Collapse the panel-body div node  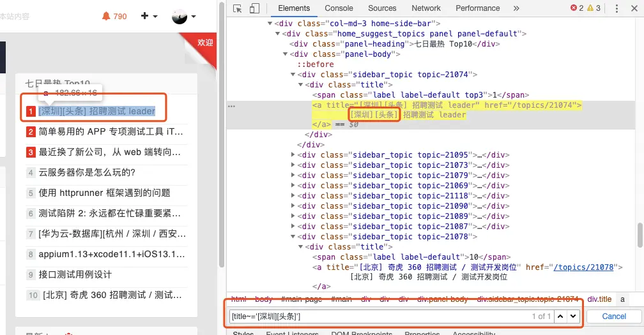(285, 54)
